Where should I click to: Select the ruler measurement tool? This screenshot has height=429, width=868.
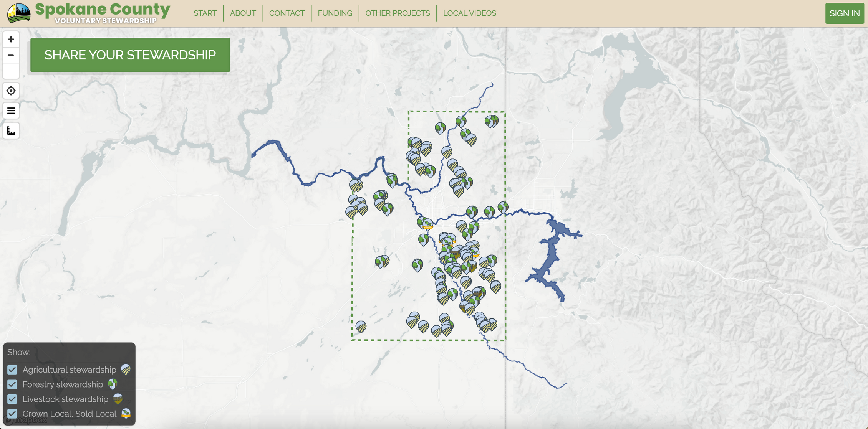[11, 131]
